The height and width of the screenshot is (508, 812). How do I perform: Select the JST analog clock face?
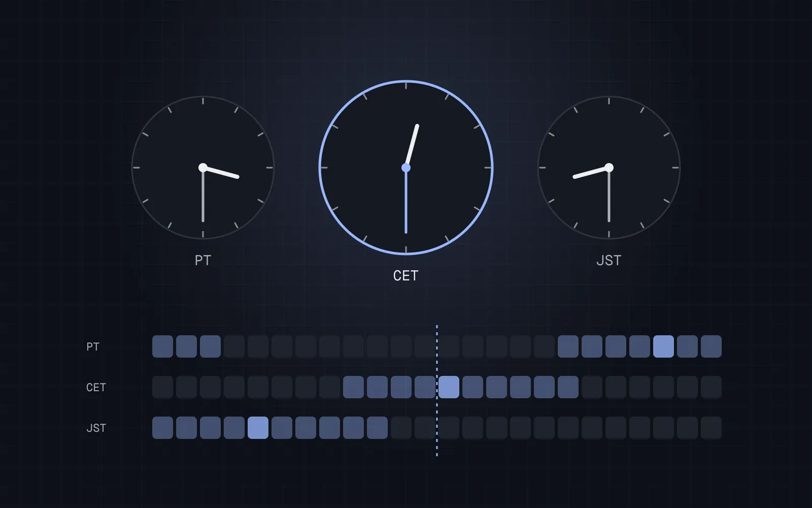[x=609, y=168]
